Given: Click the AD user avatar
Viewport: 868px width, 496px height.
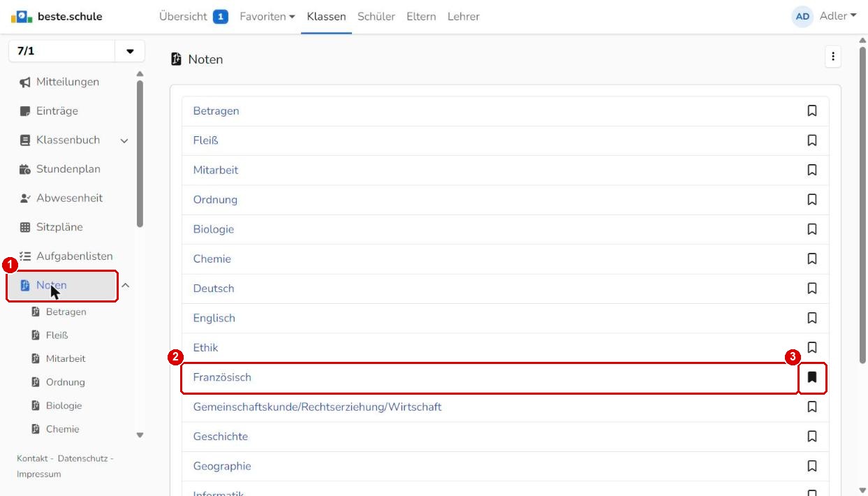Looking at the screenshot, I should click(x=803, y=16).
